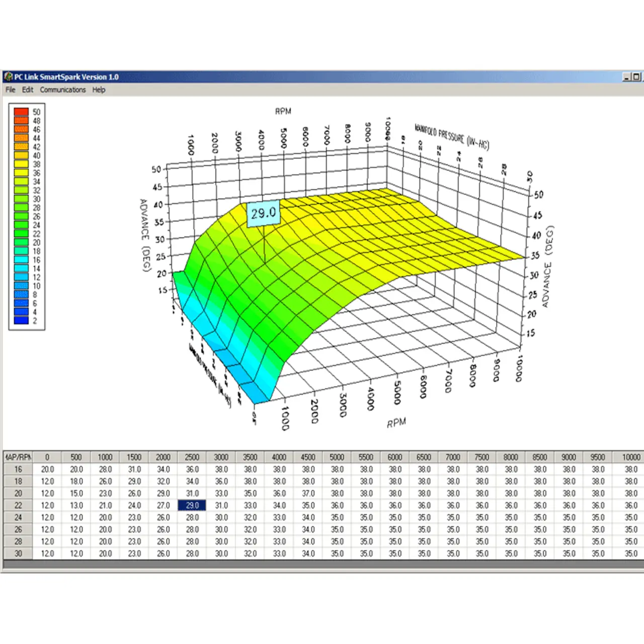Click the 29.0 callout label on the 3D chart
This screenshot has width=644, height=644.
264,214
